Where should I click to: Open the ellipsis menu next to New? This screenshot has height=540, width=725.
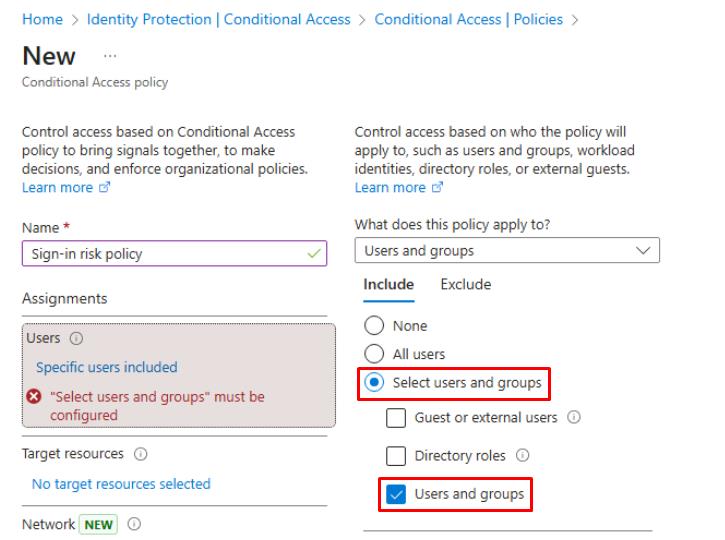110,58
